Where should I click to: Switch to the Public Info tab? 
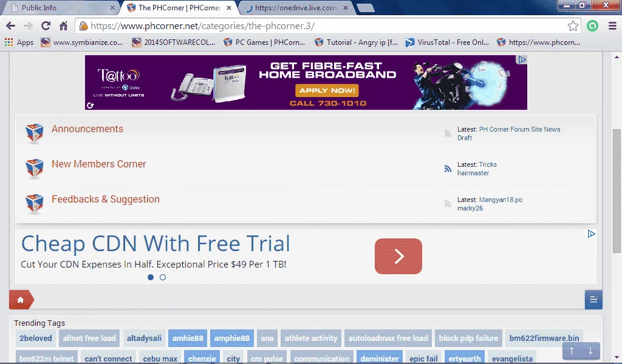(x=60, y=8)
